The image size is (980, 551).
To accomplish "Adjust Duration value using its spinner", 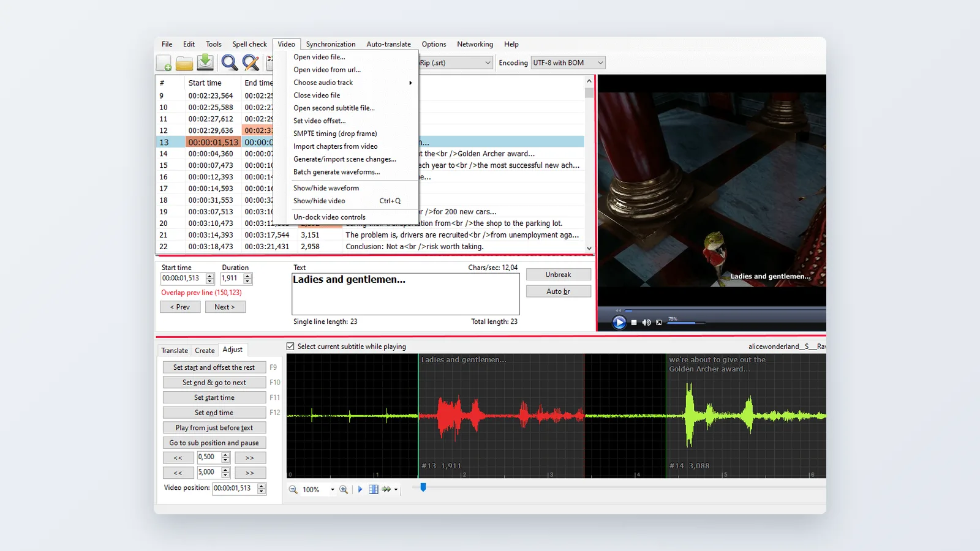I will 247,279.
